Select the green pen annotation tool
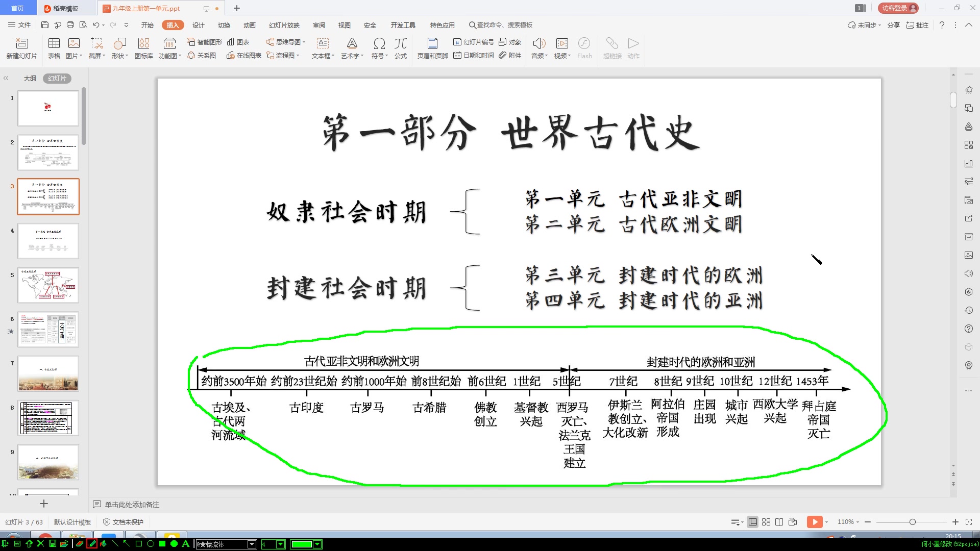This screenshot has height=551, width=980. 92,544
